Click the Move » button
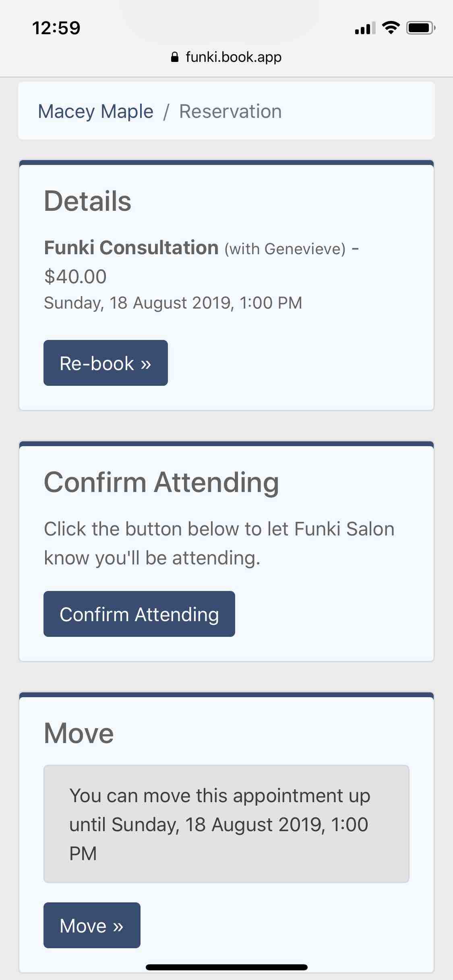The height and width of the screenshot is (980, 453). (x=92, y=925)
